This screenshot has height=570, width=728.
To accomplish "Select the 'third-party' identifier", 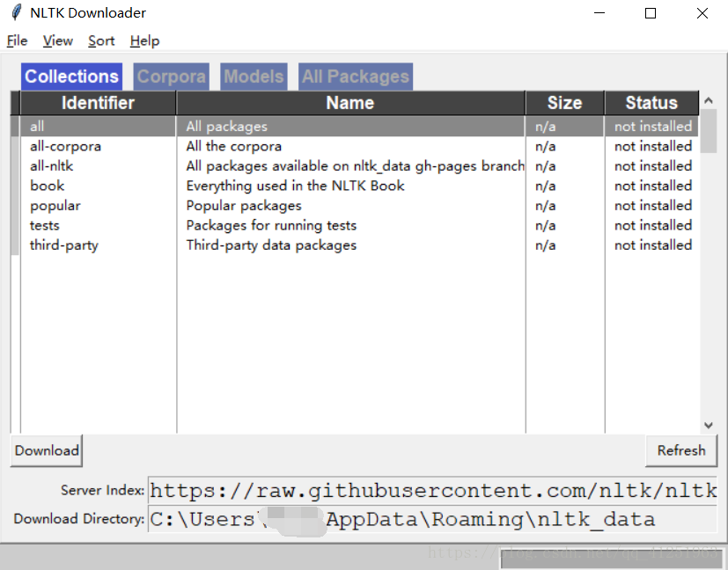I will point(64,245).
